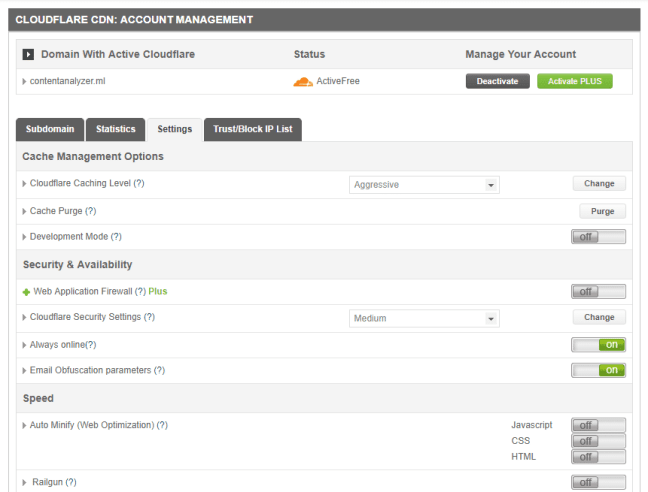Click the Speed section heading
Screen dimensions: 648x492
(38, 398)
